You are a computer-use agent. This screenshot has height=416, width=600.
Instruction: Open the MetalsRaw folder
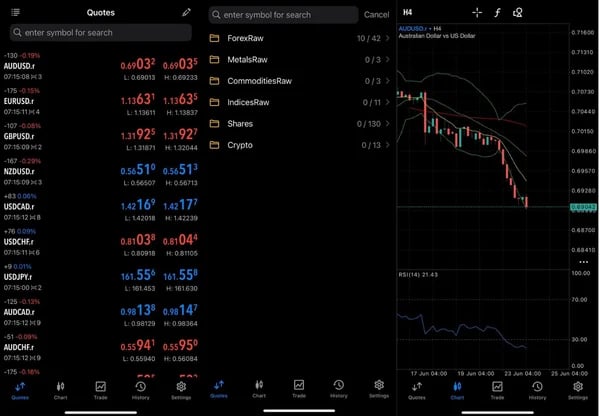pyautogui.click(x=300, y=60)
